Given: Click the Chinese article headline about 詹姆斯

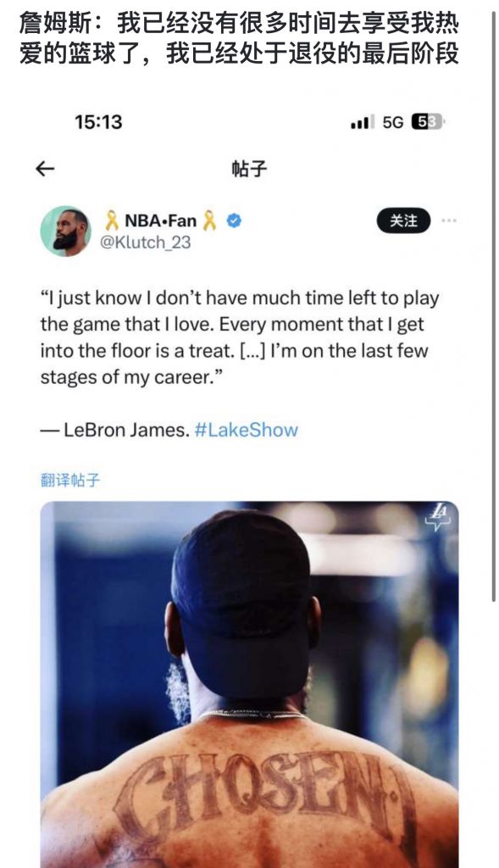Looking at the screenshot, I should pos(239,39).
